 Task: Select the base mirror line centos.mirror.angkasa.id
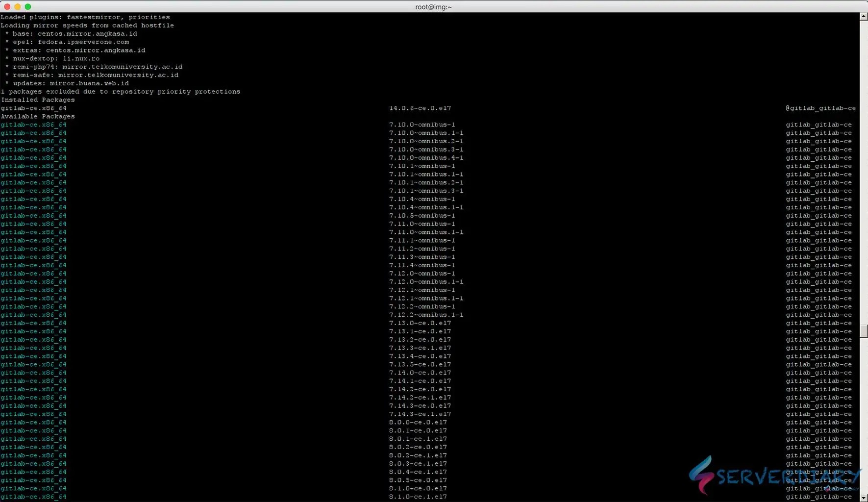(x=71, y=34)
